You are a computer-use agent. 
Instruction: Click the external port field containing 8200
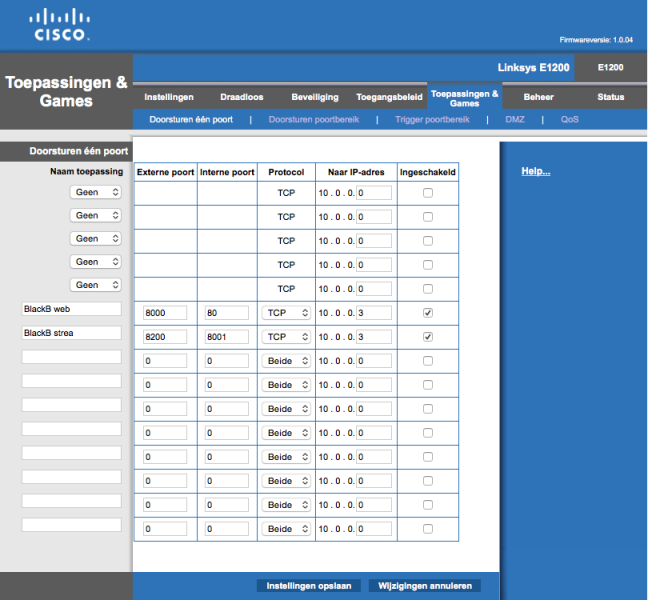click(x=166, y=337)
